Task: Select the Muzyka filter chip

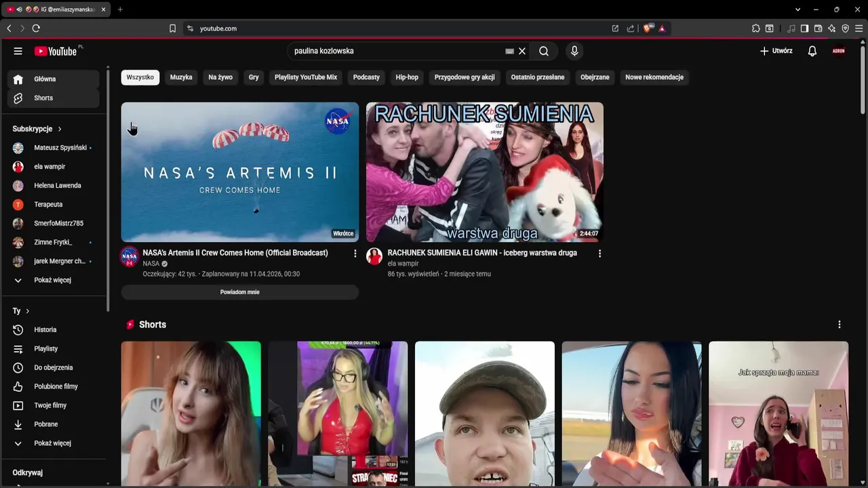Action: (181, 77)
